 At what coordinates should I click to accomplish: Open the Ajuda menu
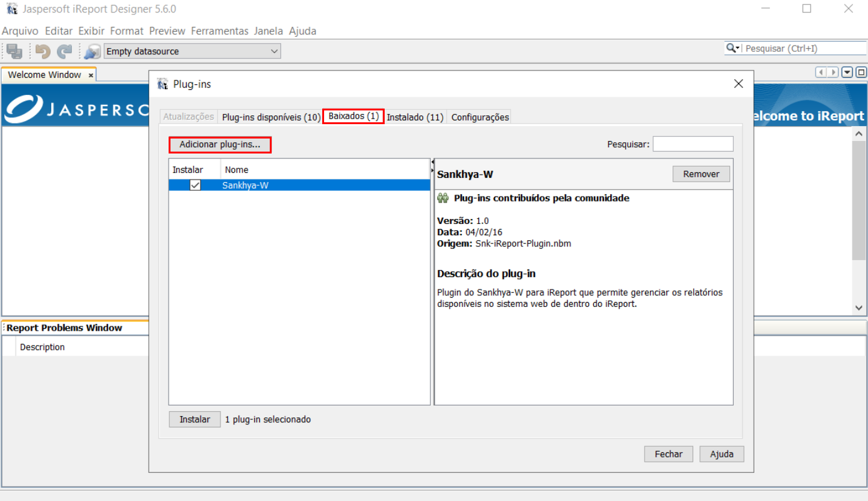click(303, 31)
